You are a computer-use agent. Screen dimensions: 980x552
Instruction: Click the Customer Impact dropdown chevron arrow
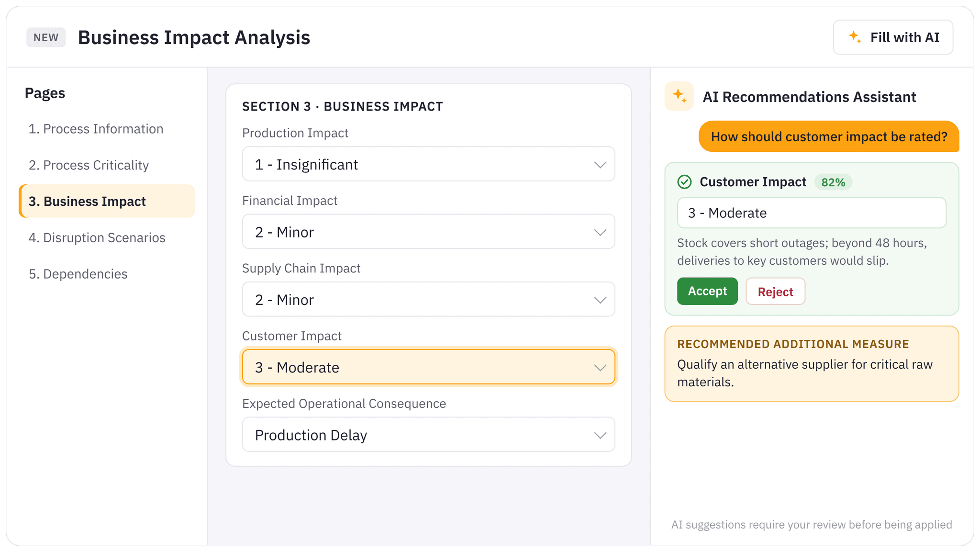(600, 368)
